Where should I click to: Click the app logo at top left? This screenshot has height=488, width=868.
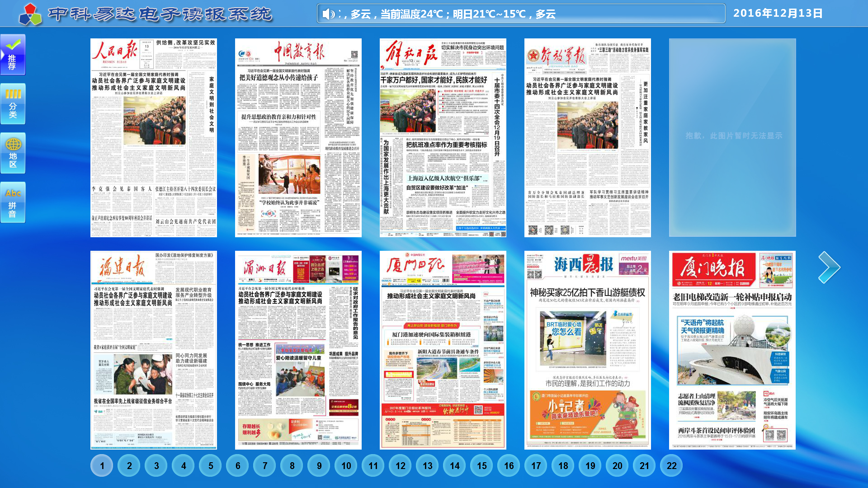tap(30, 14)
